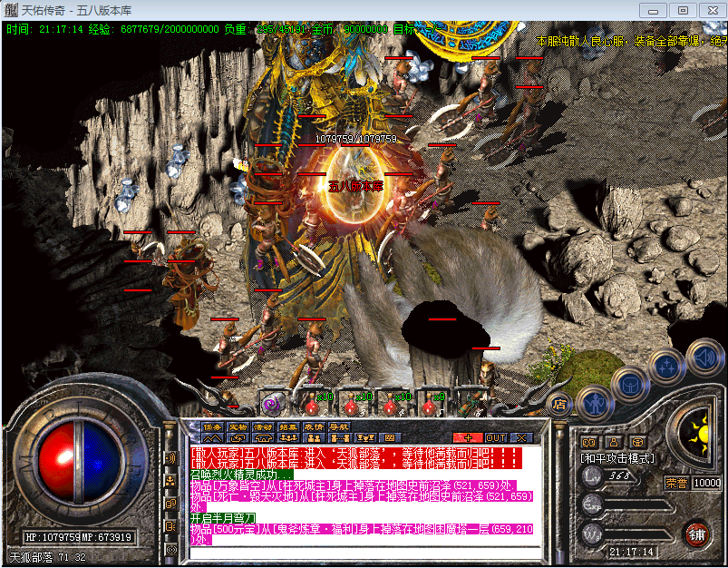Viewport: 728px width, 568px height.
Task: Click the red plus button
Action: (468, 438)
